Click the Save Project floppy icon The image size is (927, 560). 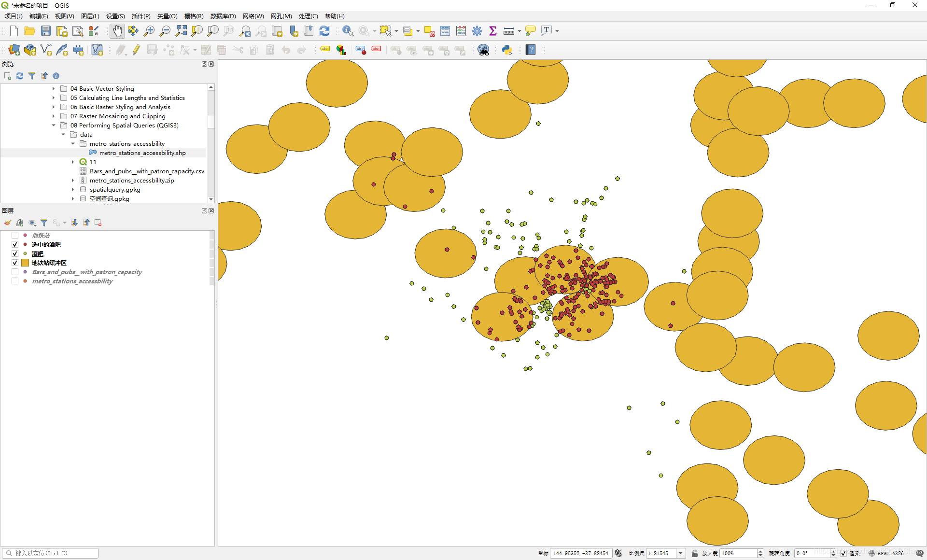click(x=46, y=31)
